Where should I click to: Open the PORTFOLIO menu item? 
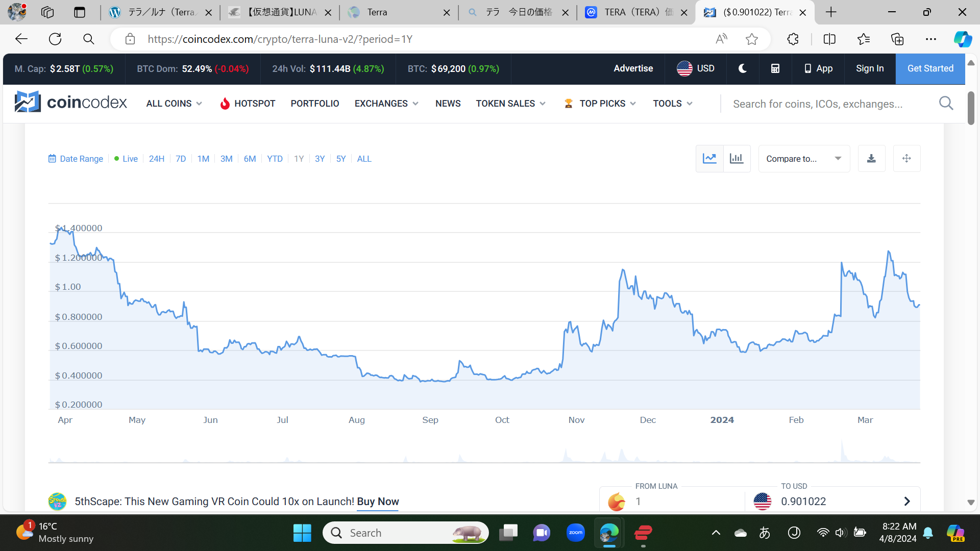(x=314, y=104)
